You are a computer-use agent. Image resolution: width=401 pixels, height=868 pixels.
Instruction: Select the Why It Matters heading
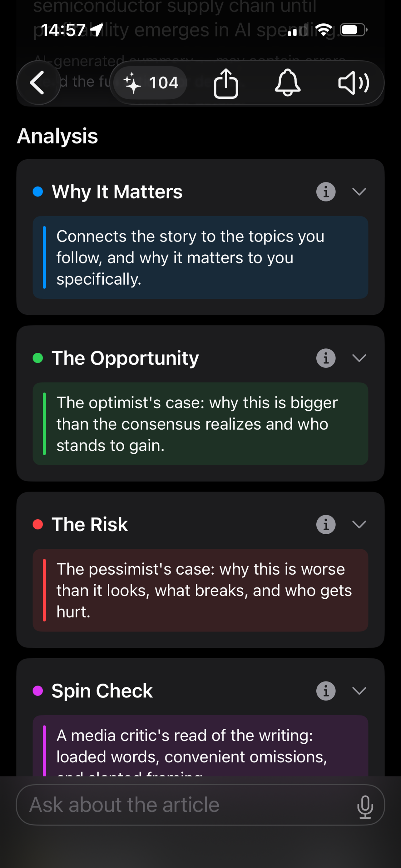(117, 192)
